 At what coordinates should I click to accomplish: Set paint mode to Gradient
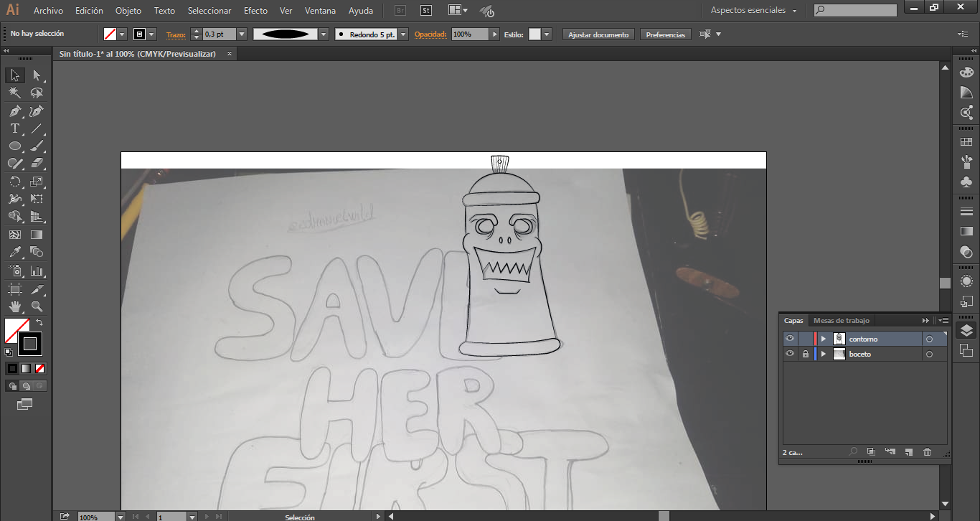coord(27,368)
